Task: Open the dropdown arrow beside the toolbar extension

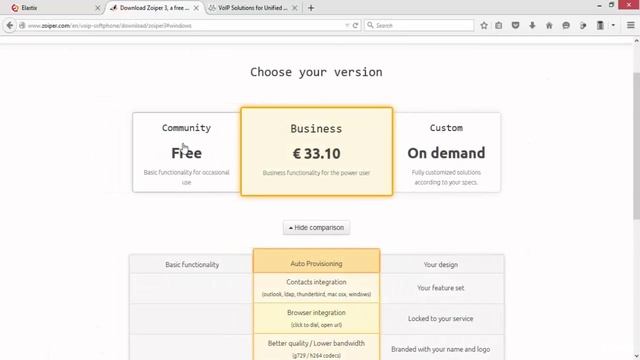Action: 613,25
